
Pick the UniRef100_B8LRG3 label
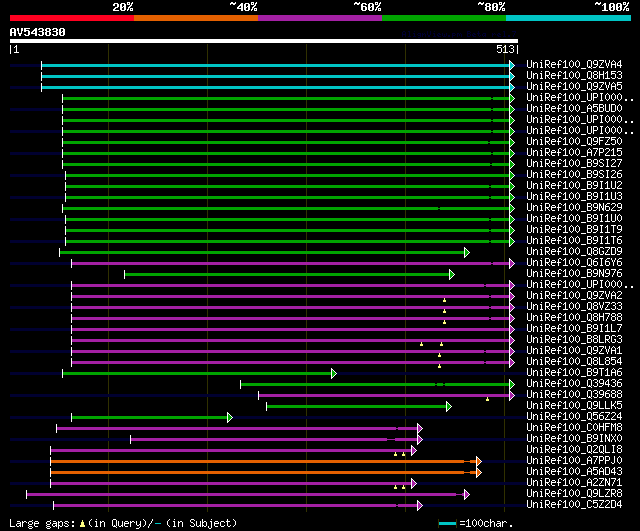pos(574,340)
